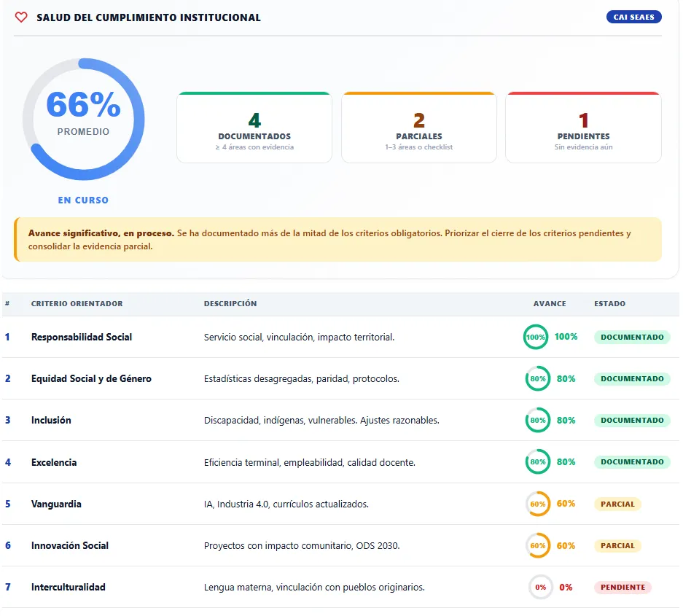Image resolution: width=683 pixels, height=616 pixels.
Task: Click the 80% progress ring for Excelencia
Action: click(538, 461)
